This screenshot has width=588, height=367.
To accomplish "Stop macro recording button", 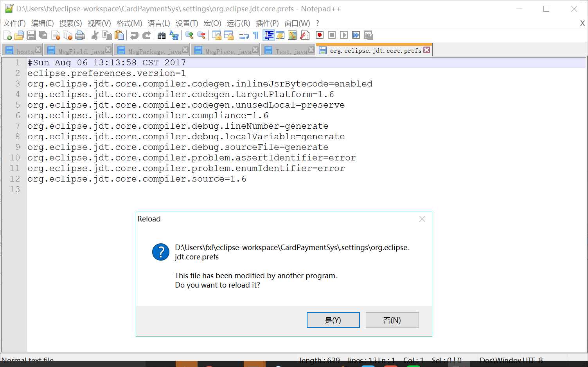I will (332, 35).
